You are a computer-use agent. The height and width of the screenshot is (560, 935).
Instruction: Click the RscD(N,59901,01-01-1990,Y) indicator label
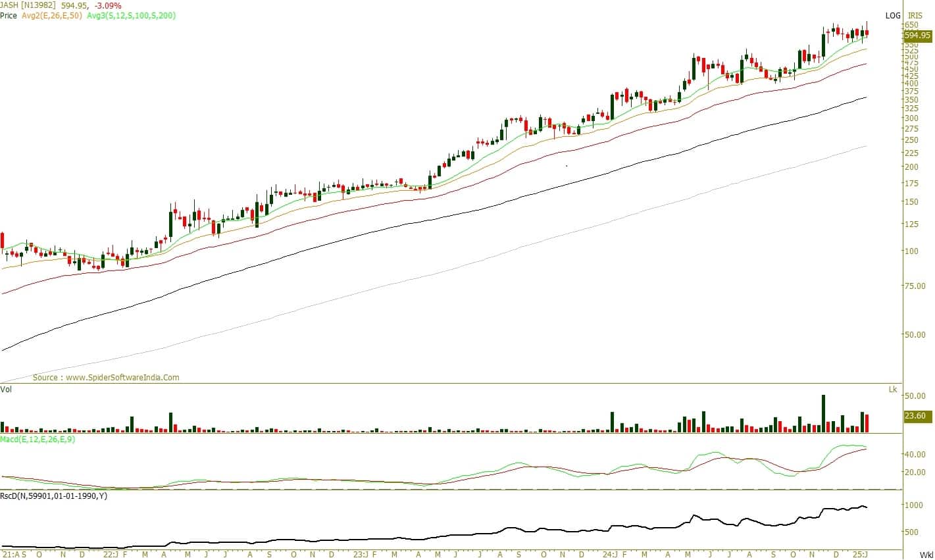pyautogui.click(x=54, y=496)
